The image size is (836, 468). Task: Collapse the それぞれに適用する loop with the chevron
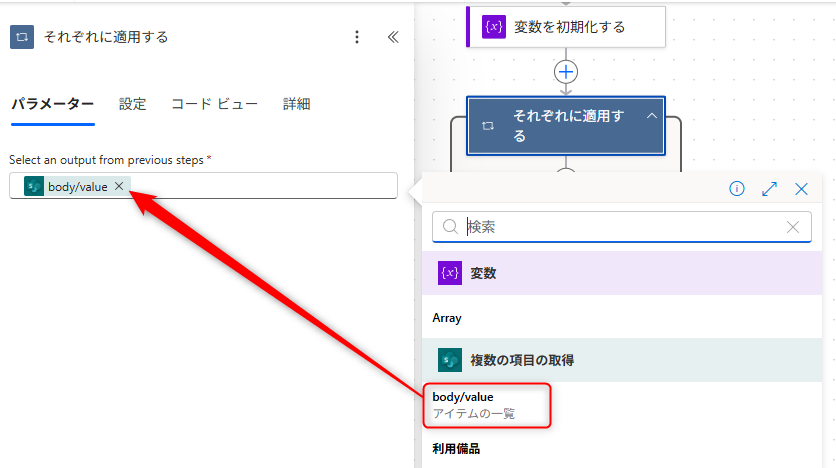(x=652, y=116)
